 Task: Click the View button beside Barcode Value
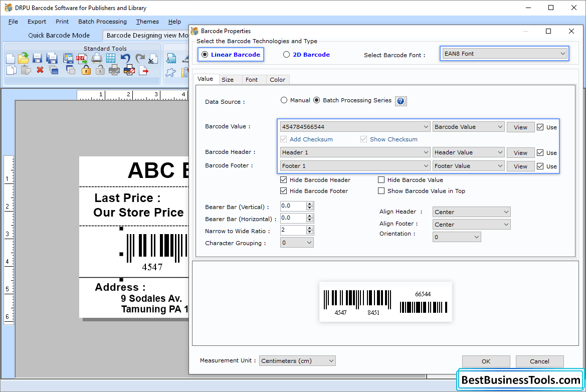pyautogui.click(x=520, y=126)
